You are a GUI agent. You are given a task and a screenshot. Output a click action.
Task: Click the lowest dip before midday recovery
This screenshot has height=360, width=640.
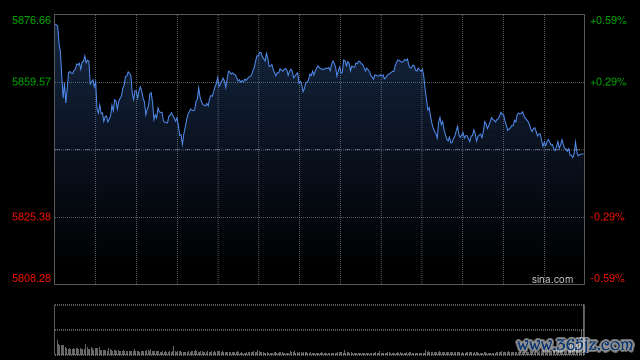click(182, 144)
